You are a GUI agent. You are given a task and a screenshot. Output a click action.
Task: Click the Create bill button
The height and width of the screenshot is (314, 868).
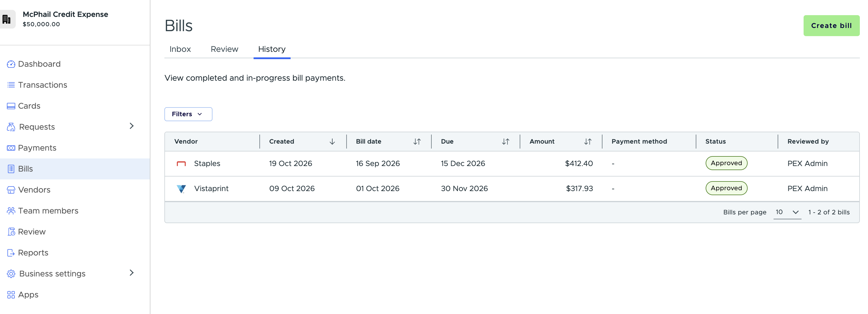point(831,26)
